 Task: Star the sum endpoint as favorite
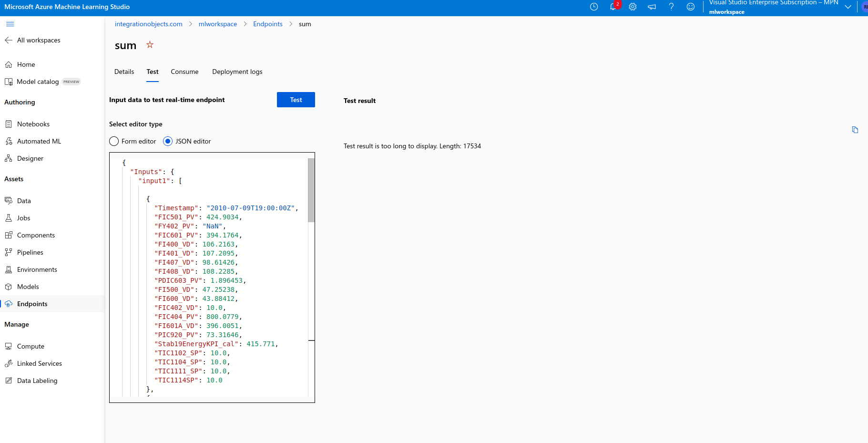tap(149, 44)
